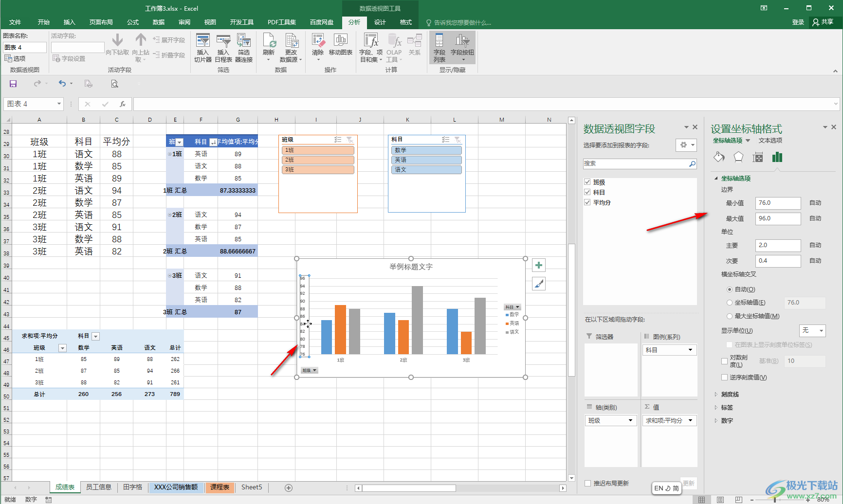Open the 插入 ribbon tab
Viewport: 843px width, 504px height.
click(69, 22)
